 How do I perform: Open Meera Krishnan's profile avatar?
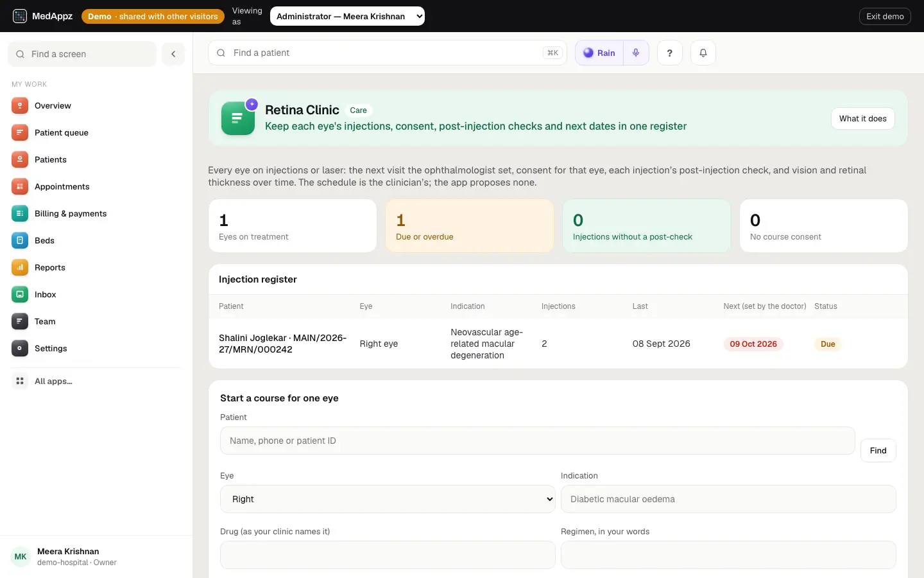pos(21,557)
